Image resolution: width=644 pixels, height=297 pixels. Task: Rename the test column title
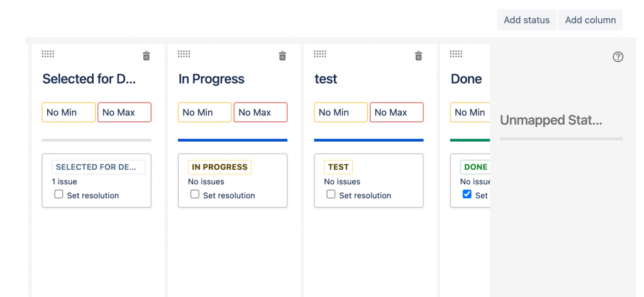[326, 79]
